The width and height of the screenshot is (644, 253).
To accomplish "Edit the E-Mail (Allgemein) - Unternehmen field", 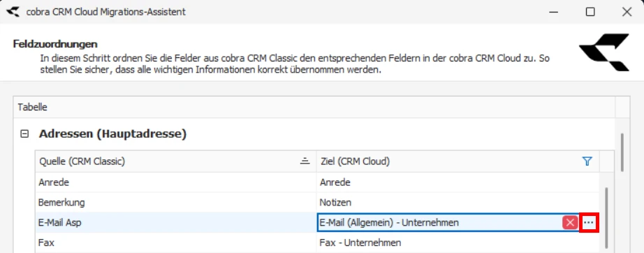I will pyautogui.click(x=439, y=223).
